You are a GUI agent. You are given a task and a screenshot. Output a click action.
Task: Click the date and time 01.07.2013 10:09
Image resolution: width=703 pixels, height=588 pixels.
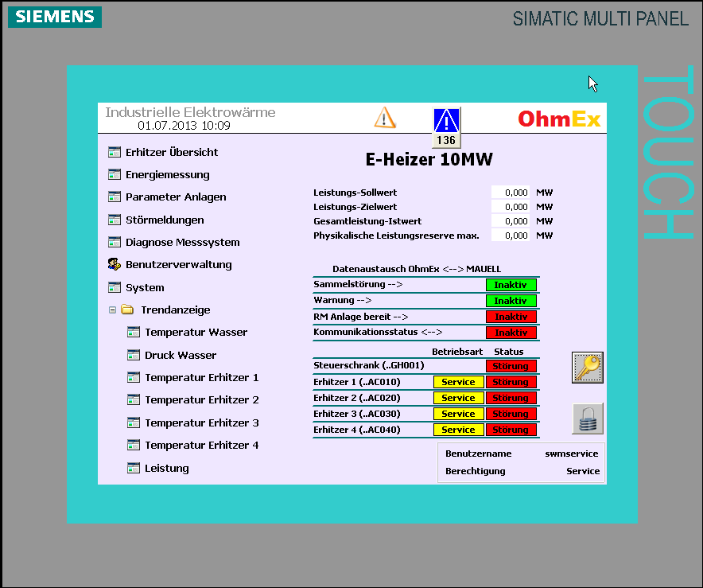point(184,126)
